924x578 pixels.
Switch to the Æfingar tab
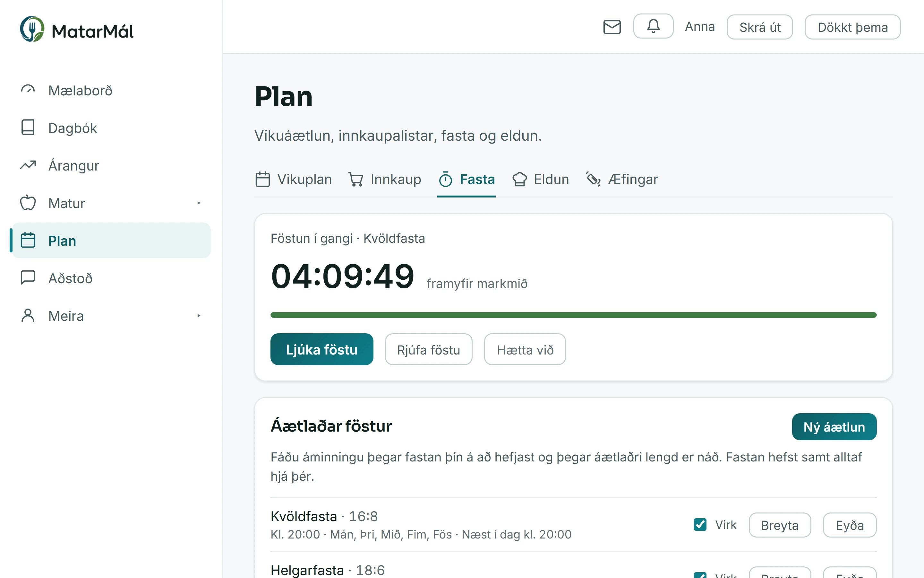tap(622, 180)
